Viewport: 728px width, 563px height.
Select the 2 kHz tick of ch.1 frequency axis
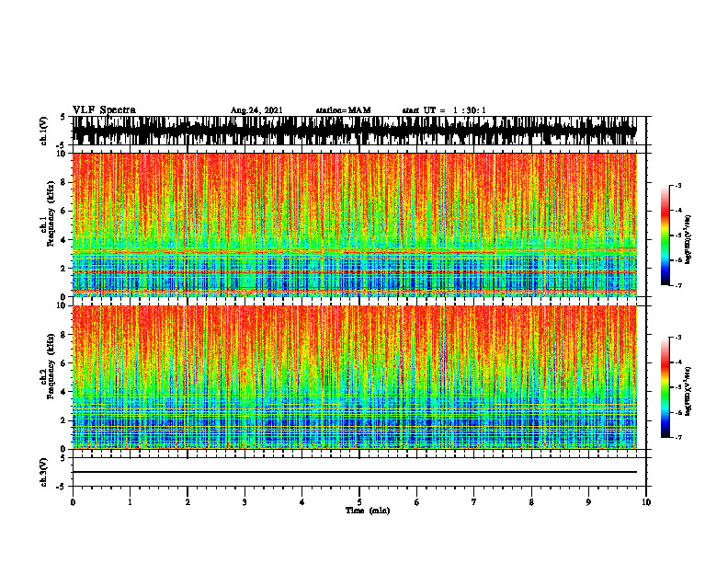click(65, 269)
